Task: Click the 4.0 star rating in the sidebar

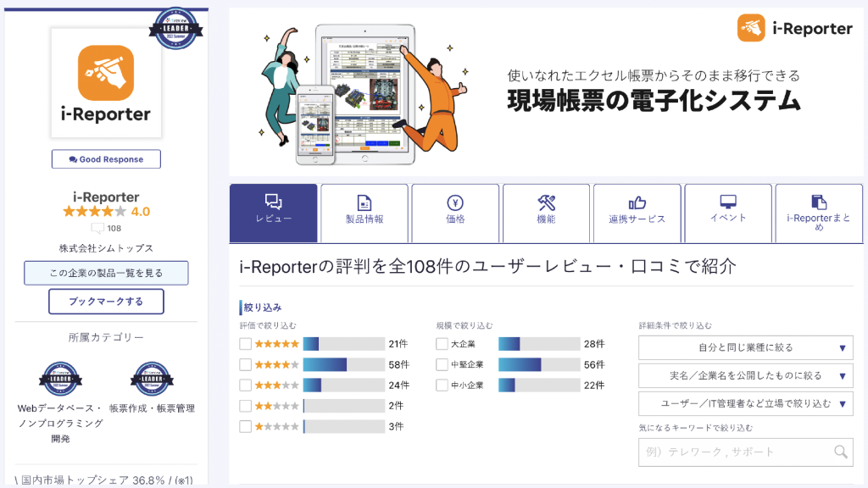Action: [x=106, y=211]
